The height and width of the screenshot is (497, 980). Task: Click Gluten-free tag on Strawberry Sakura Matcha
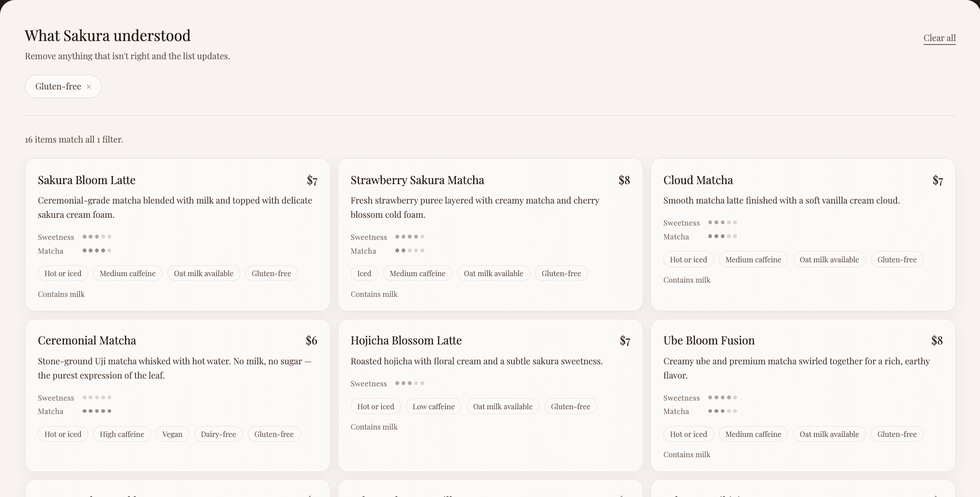pyautogui.click(x=561, y=274)
